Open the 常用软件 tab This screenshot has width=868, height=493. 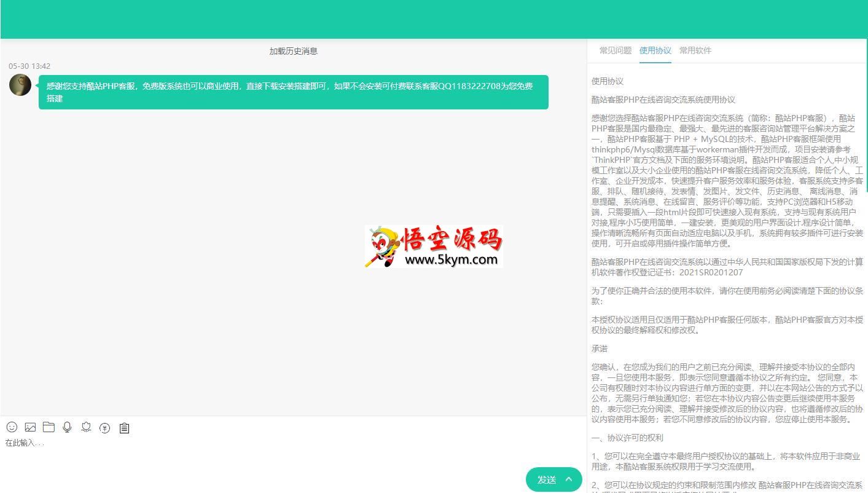(695, 50)
